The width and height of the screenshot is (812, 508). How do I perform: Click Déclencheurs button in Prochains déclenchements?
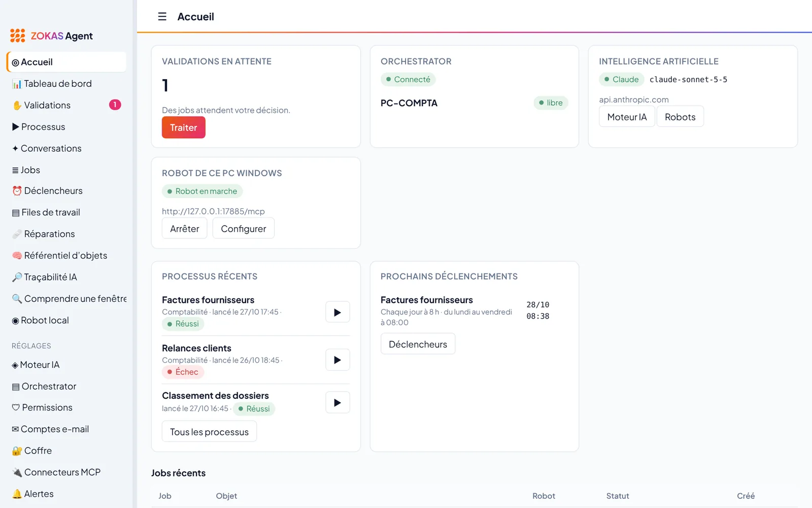pos(418,344)
